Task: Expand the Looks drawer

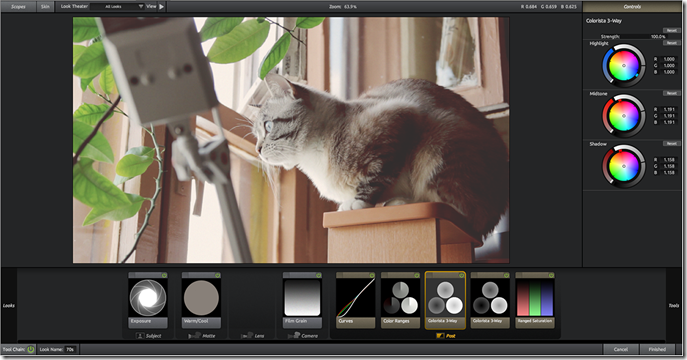Action: (x=9, y=305)
